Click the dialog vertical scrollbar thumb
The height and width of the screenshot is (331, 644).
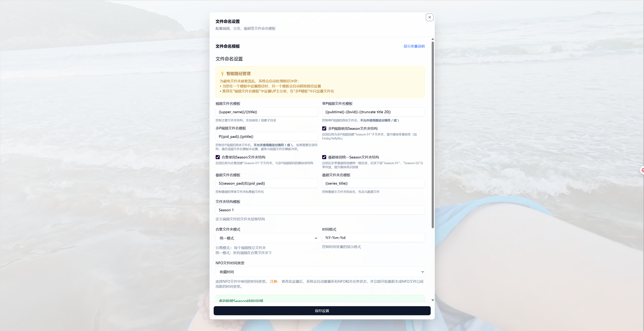[433, 135]
